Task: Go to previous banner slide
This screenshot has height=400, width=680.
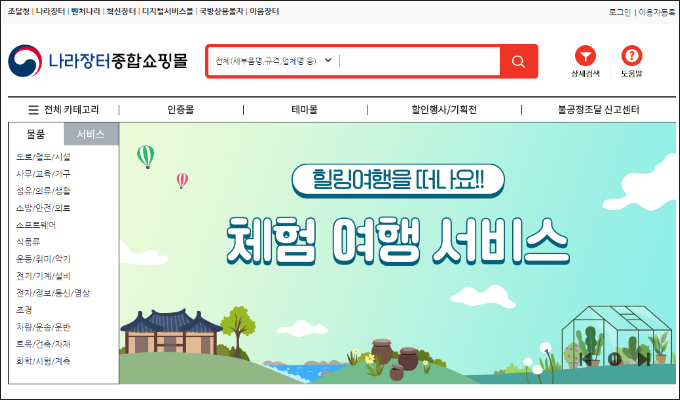Action: tap(586, 359)
